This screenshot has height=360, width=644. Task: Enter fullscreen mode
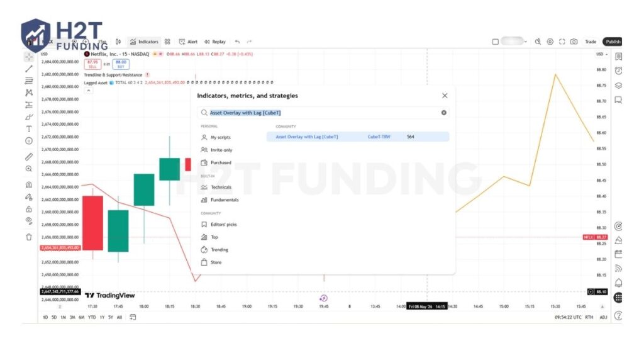[562, 42]
